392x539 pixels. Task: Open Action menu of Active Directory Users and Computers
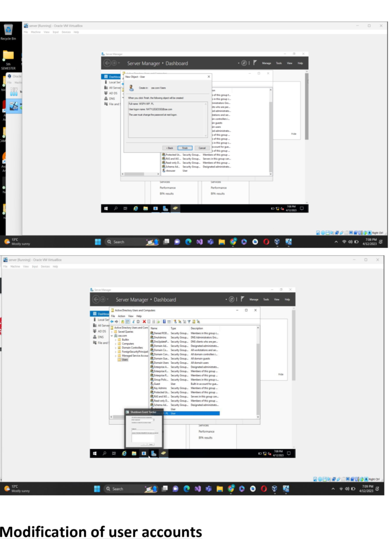pos(122,316)
